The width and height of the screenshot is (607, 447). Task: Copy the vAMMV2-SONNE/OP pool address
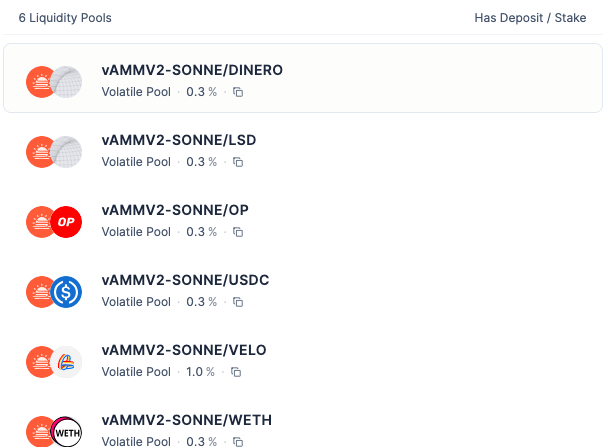(x=238, y=232)
